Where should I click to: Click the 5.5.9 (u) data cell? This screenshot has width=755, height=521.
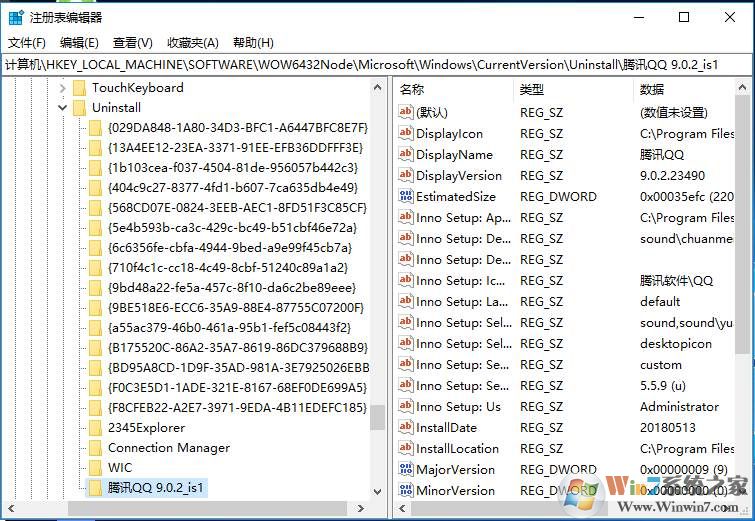coord(663,386)
